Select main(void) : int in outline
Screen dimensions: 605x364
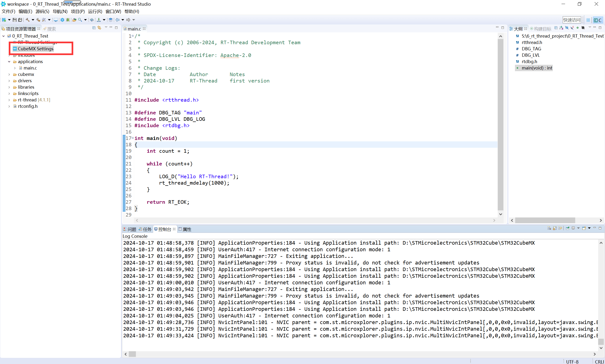(x=536, y=68)
